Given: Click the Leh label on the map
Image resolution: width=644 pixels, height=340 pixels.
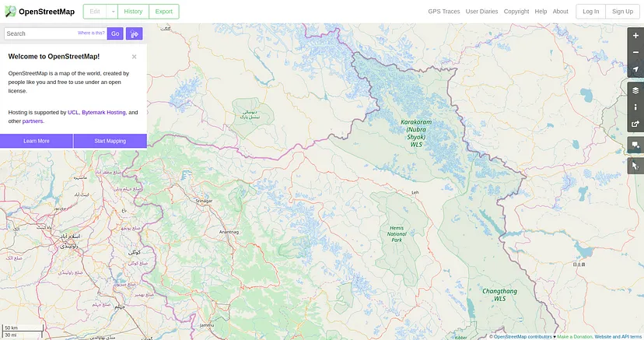Looking at the screenshot, I should pos(415,192).
